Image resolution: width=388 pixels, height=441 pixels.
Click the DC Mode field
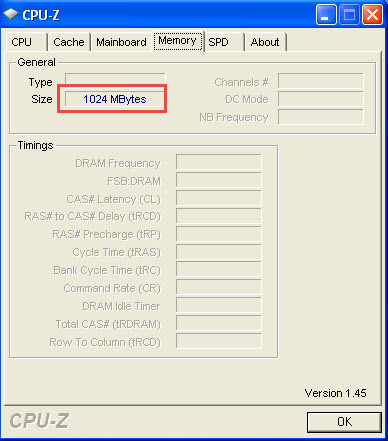[321, 99]
